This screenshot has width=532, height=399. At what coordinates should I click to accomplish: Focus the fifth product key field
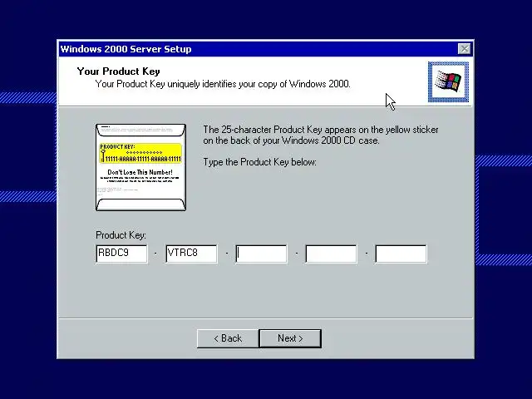(x=401, y=254)
